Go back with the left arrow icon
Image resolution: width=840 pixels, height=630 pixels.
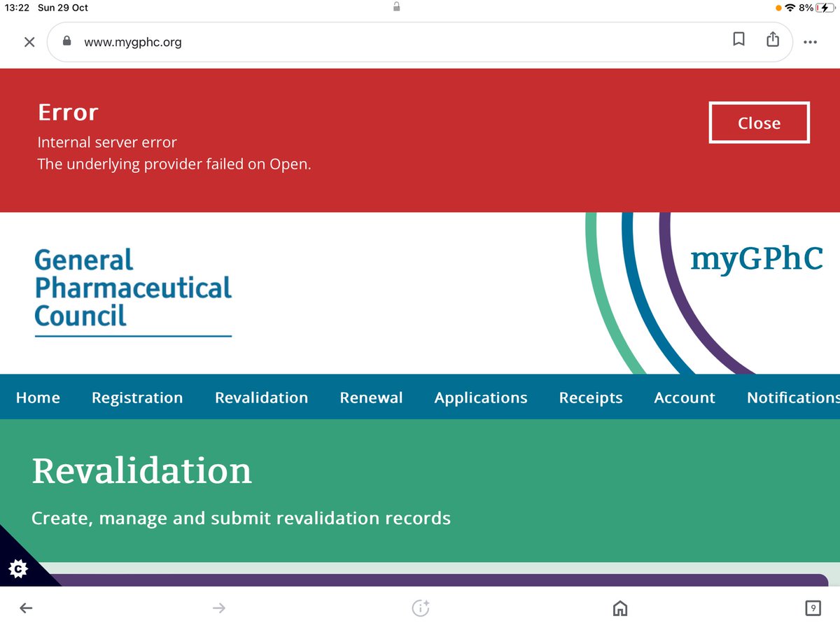pyautogui.click(x=26, y=608)
